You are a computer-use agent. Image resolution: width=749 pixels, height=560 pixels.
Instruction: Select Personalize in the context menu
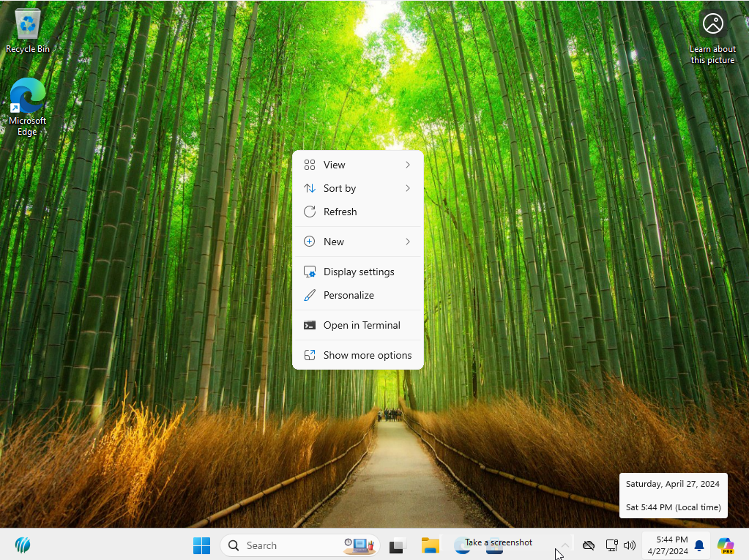349,295
